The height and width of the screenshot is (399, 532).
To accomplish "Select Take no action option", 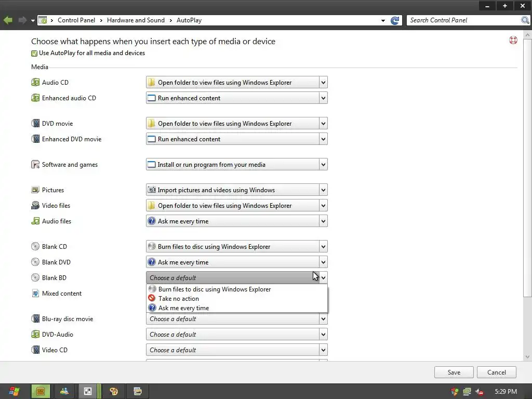I will coord(237,299).
